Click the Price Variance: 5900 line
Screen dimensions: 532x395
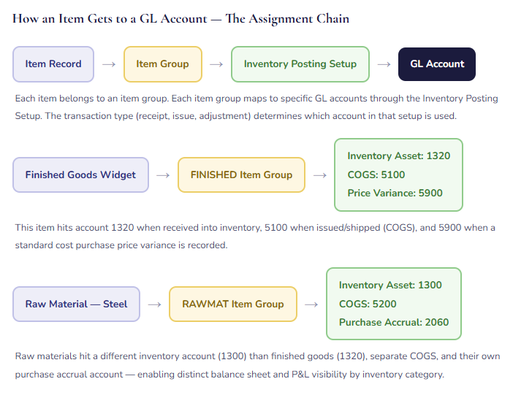[x=395, y=193]
